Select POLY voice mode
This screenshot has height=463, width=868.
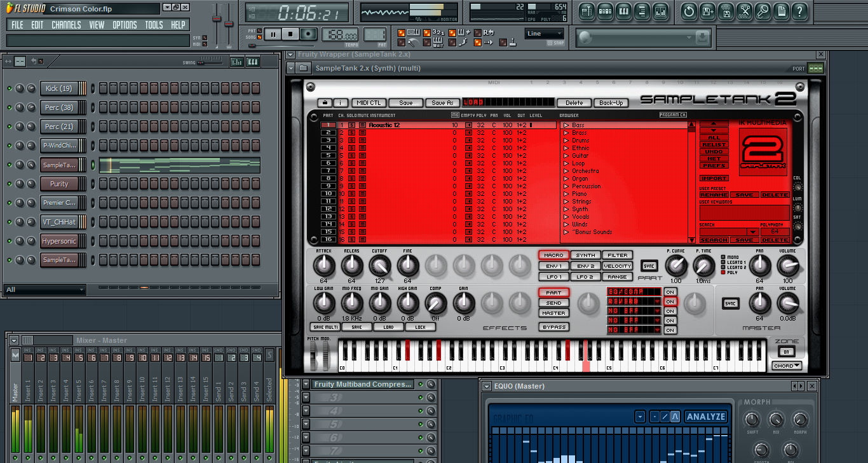pyautogui.click(x=723, y=272)
